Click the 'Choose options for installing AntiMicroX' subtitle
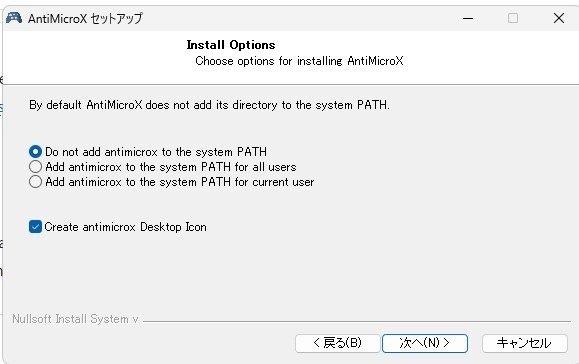The width and height of the screenshot is (579, 364). click(x=299, y=61)
